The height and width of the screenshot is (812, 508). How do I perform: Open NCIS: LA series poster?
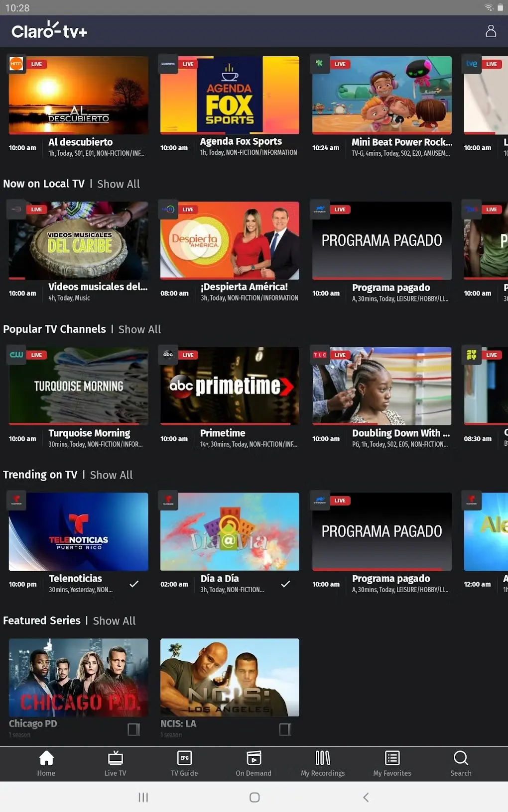pos(230,677)
